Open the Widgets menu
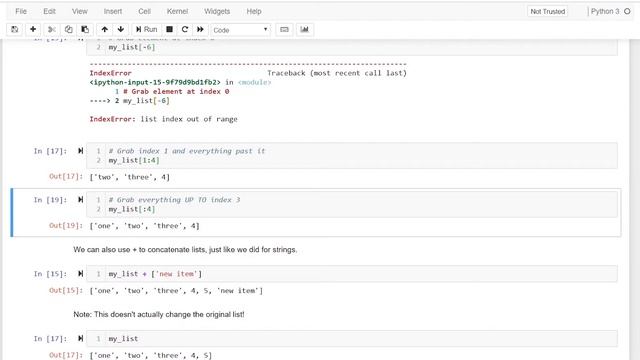This screenshot has width=640, height=360. coord(217,11)
